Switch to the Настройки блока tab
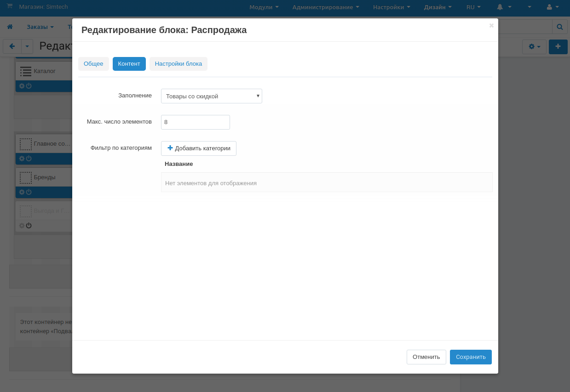The height and width of the screenshot is (392, 570). (x=178, y=64)
